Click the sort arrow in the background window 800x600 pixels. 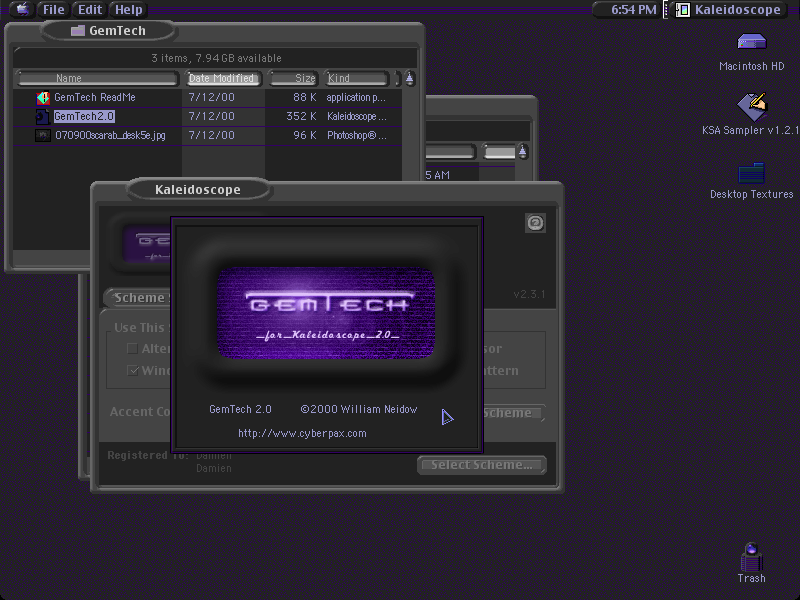(522, 151)
